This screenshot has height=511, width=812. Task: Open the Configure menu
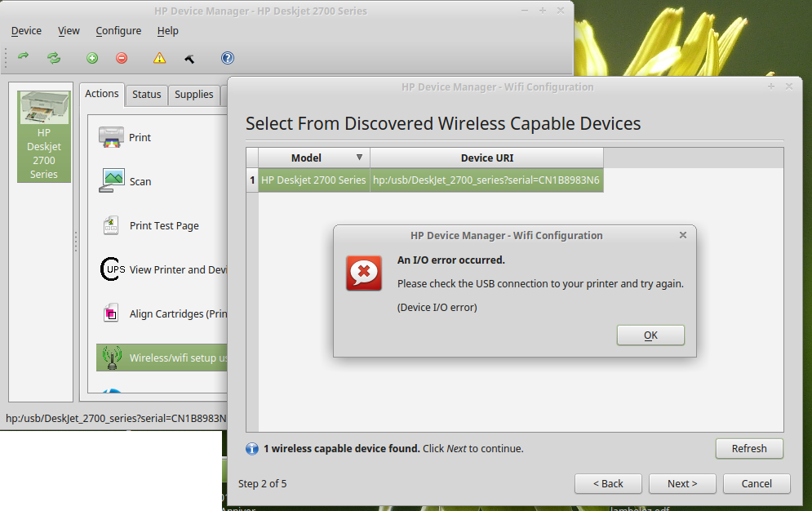pos(118,31)
